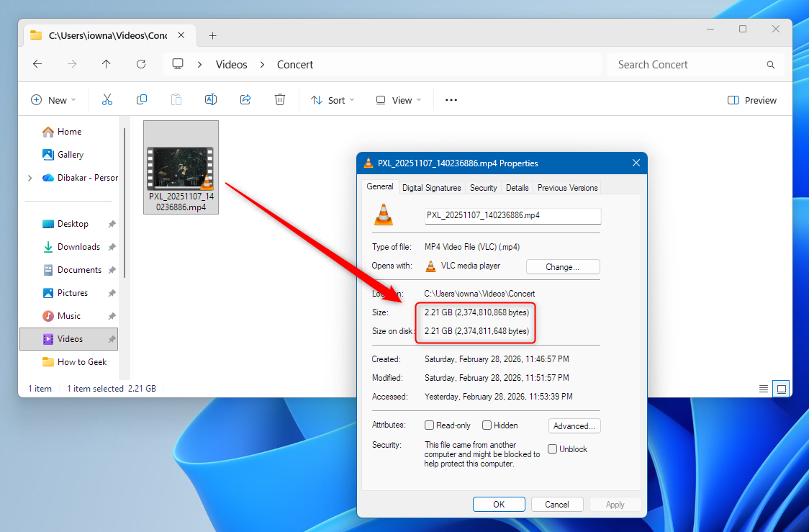The height and width of the screenshot is (532, 809).
Task: Click the forward navigation arrow
Action: [x=72, y=64]
